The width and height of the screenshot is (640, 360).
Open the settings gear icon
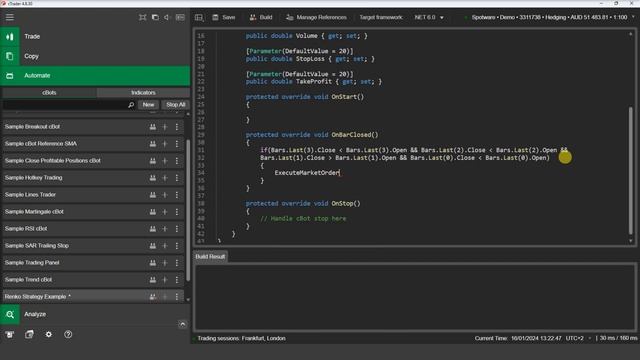click(x=49, y=334)
